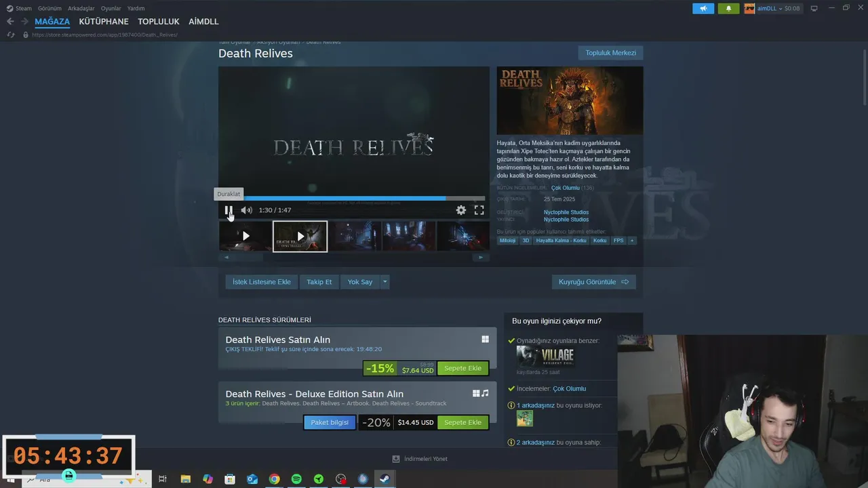The width and height of the screenshot is (868, 488).
Task: Expand the Yok Say dropdown arrow
Action: [385, 282]
